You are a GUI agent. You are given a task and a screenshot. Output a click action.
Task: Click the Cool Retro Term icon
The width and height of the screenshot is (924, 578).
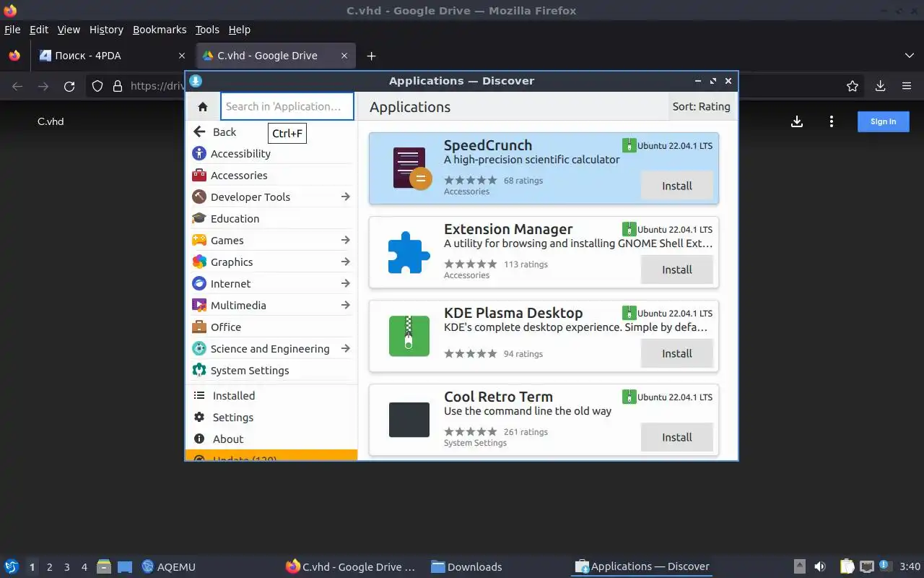pos(409,420)
